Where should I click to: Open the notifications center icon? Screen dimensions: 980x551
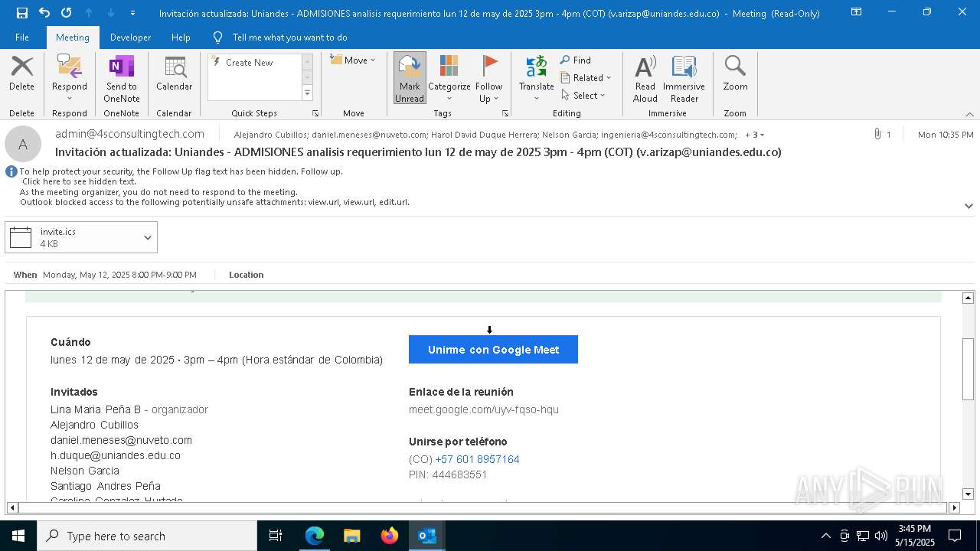tap(955, 536)
